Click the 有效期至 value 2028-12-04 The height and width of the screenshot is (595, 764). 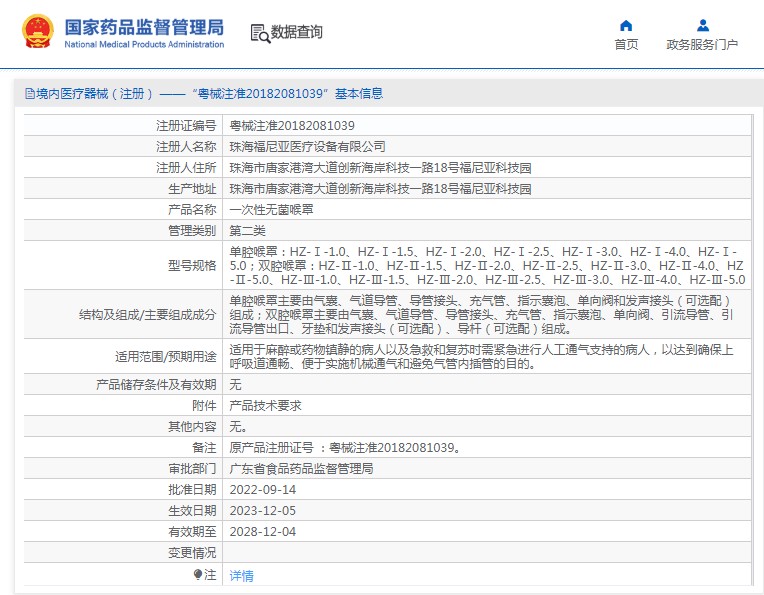coord(263,531)
